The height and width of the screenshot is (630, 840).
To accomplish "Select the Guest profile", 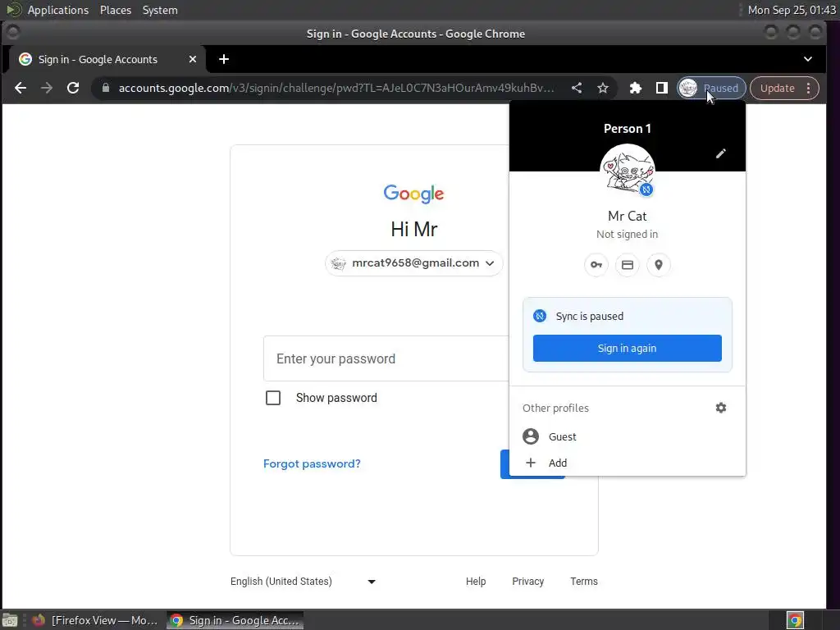I will pos(628,436).
